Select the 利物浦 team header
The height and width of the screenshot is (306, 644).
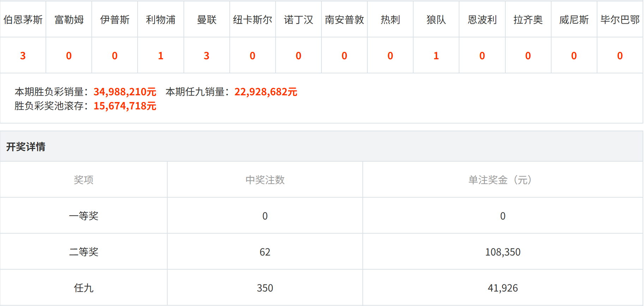click(161, 19)
